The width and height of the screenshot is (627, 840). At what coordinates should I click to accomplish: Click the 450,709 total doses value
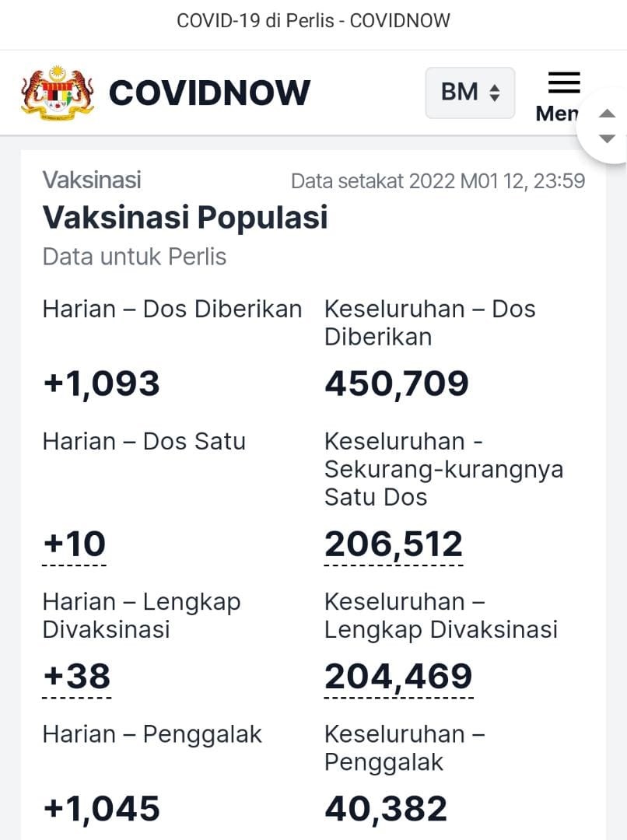[397, 384]
